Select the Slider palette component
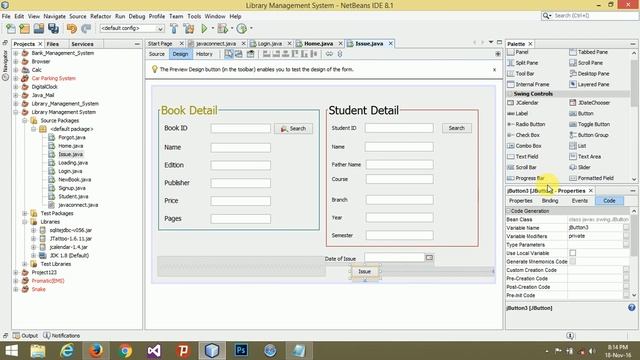 (580, 167)
